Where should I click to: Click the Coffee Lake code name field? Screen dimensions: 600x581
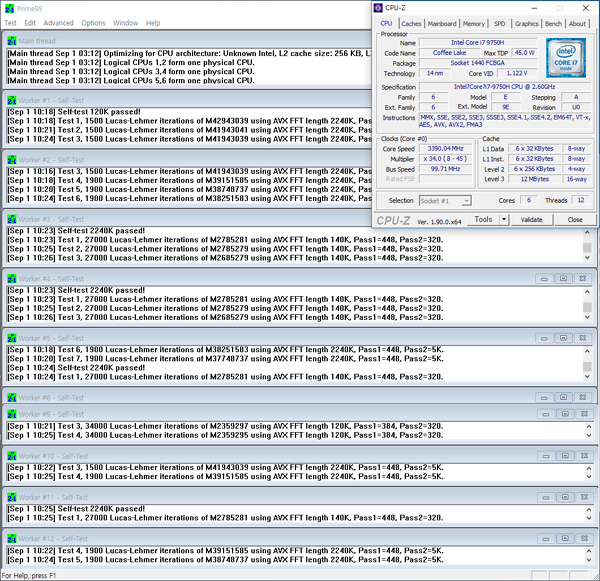point(450,53)
